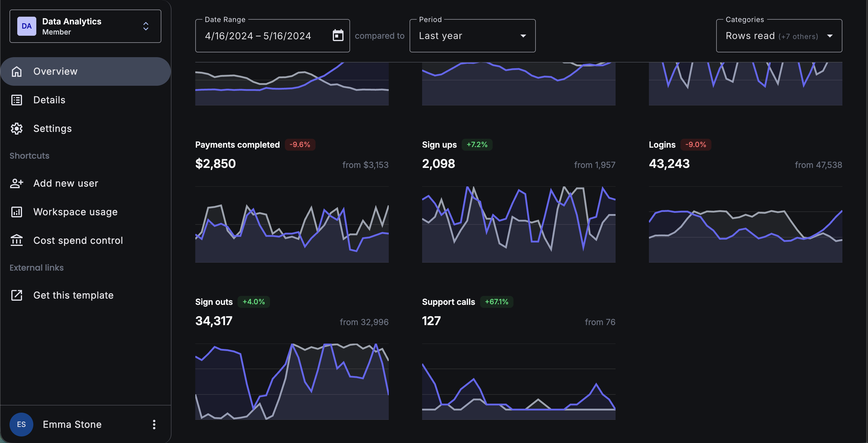Image resolution: width=868 pixels, height=443 pixels.
Task: Click the Details list icon
Action: (16, 100)
